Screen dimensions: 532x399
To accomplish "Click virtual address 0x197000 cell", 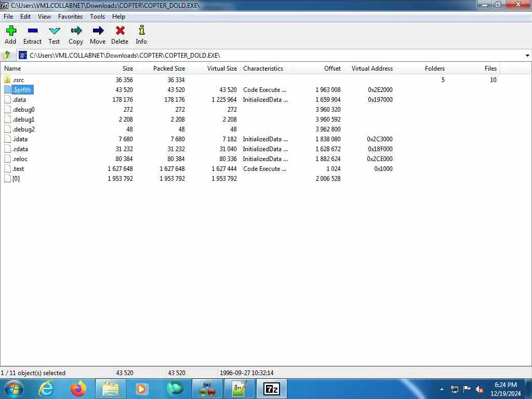I will pyautogui.click(x=380, y=99).
